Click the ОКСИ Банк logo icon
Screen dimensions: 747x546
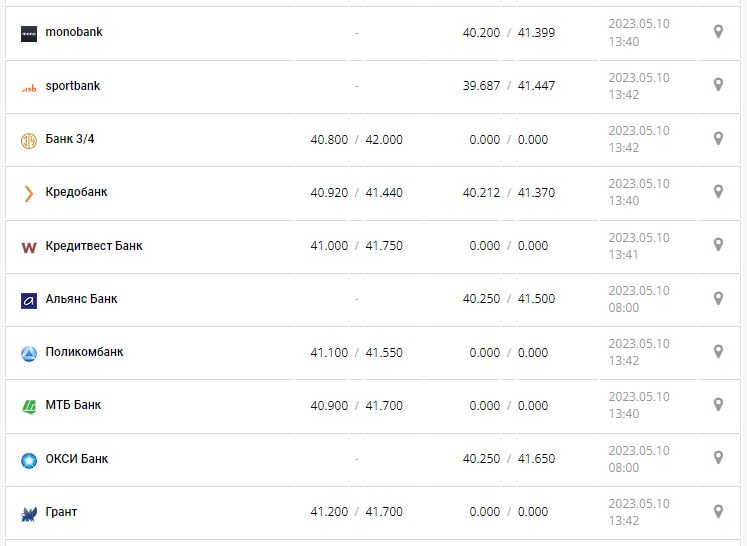click(28, 460)
